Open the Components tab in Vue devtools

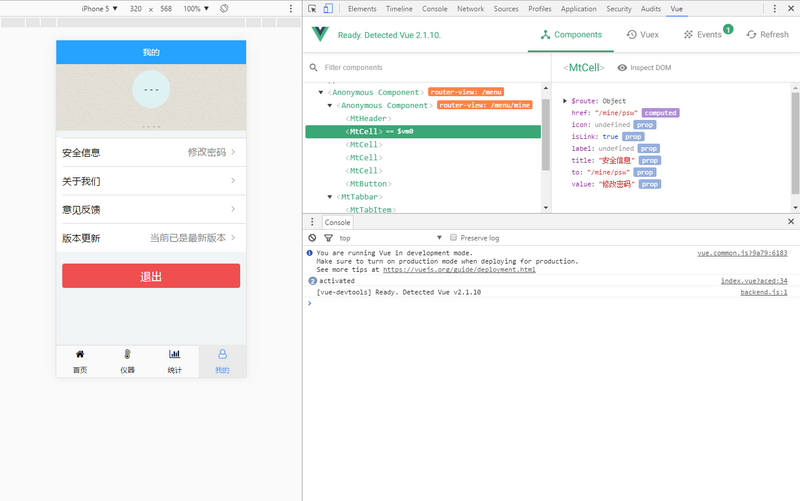(571, 35)
